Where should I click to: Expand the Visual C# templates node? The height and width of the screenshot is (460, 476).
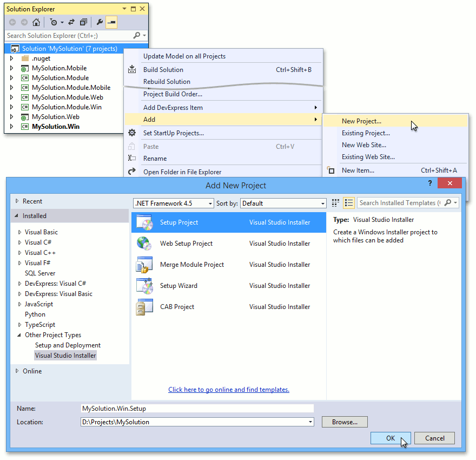19,242
